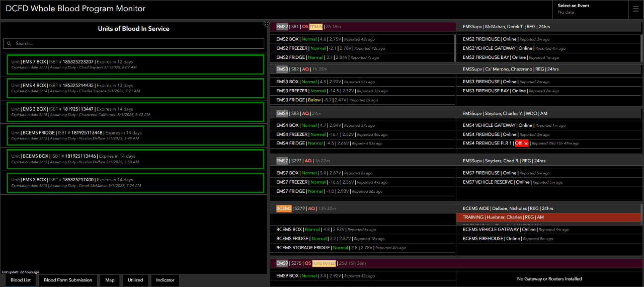Viewport: 644px width, 287px height.
Task: Select the BCEMS FRIDGE blood unit card
Action: (x=135, y=135)
